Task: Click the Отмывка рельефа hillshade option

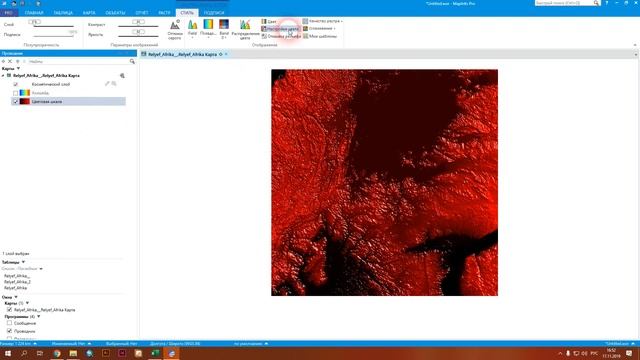Action: click(281, 36)
